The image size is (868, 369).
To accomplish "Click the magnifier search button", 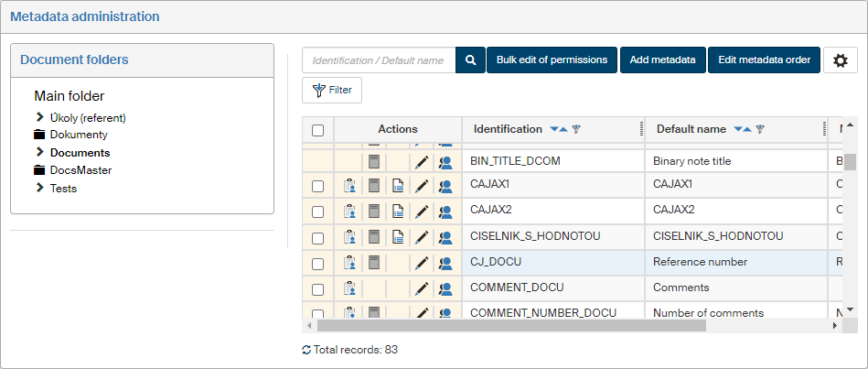I will pyautogui.click(x=470, y=60).
